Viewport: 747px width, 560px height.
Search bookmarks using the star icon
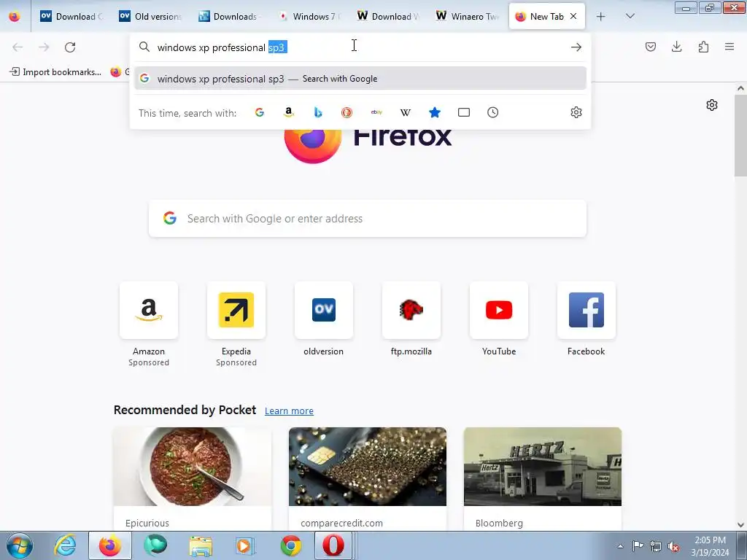[435, 112]
